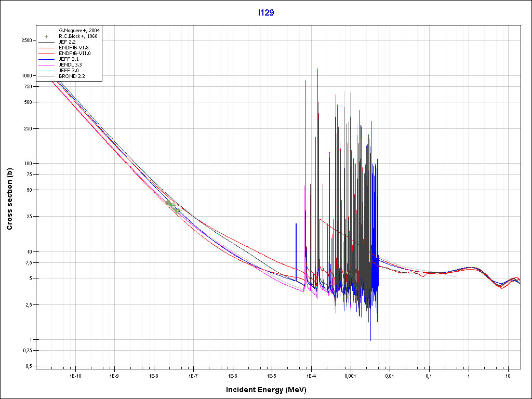Click the magenta line swatch for JENDL 3.3
Viewport: 532px width, 399px height.
[47, 65]
